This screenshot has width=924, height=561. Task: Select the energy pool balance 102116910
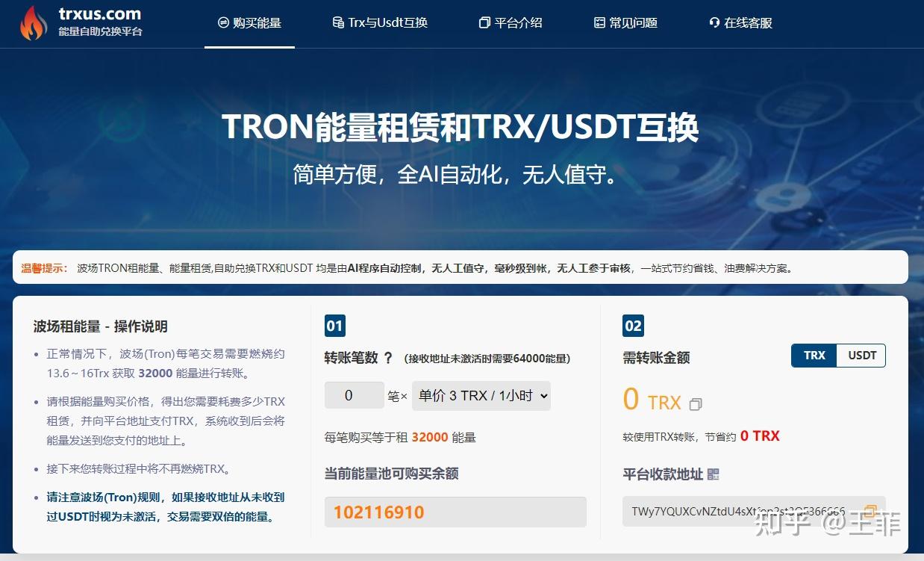pyautogui.click(x=455, y=511)
